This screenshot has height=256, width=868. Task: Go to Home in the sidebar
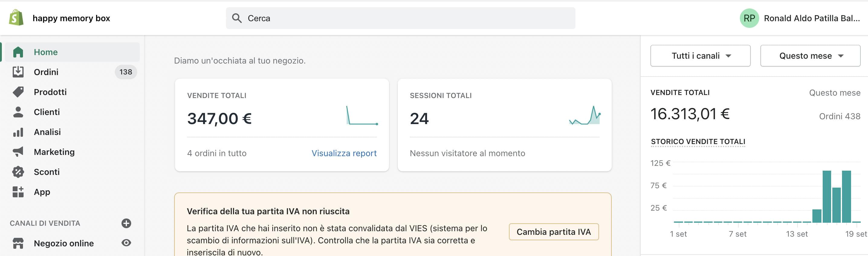pyautogui.click(x=46, y=52)
